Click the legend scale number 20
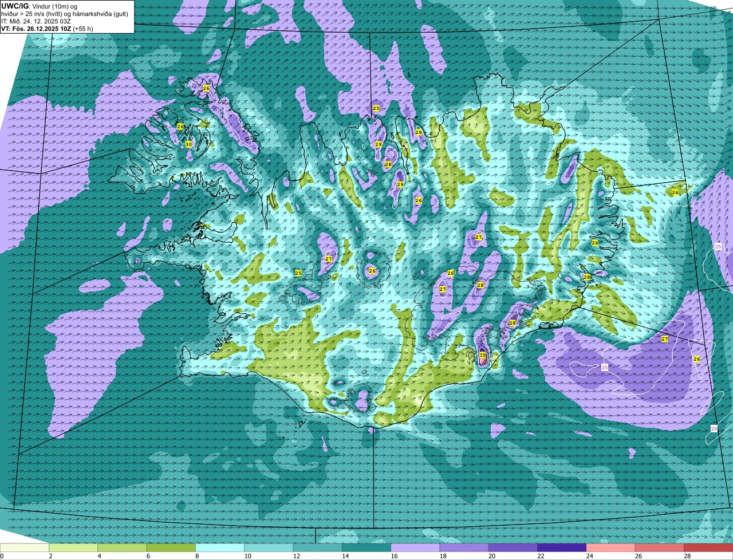Screen dimensions: 733x560 (492, 556)
